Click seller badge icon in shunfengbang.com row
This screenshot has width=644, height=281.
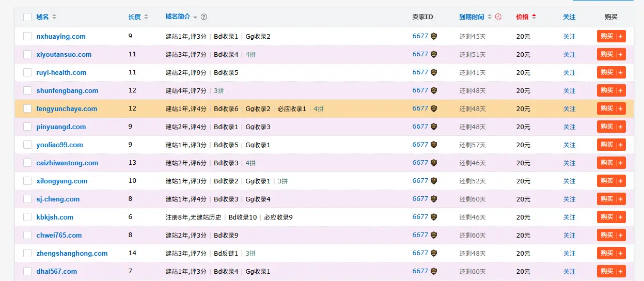[x=434, y=90]
